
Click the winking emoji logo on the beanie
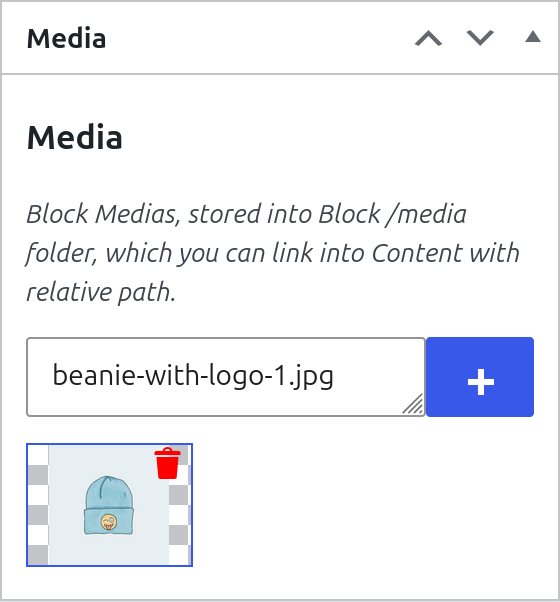click(109, 521)
